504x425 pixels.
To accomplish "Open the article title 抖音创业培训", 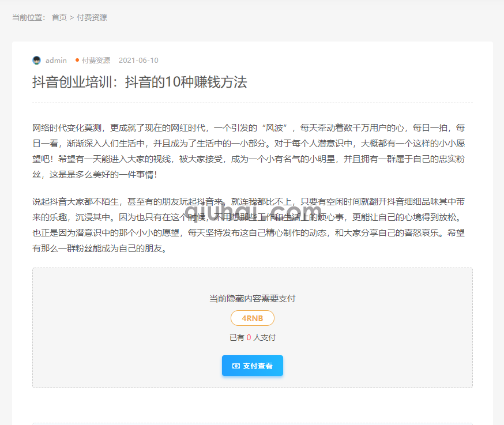I will 140,82.
